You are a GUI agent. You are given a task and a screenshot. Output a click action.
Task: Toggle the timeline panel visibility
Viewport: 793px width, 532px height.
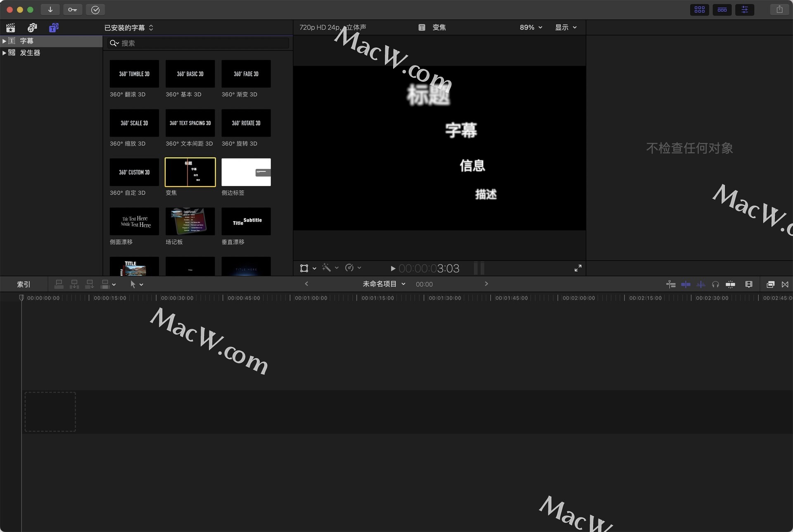[722, 9]
